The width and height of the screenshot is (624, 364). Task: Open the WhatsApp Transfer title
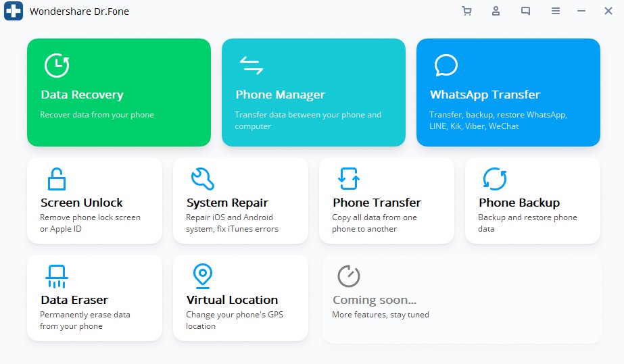click(x=485, y=95)
